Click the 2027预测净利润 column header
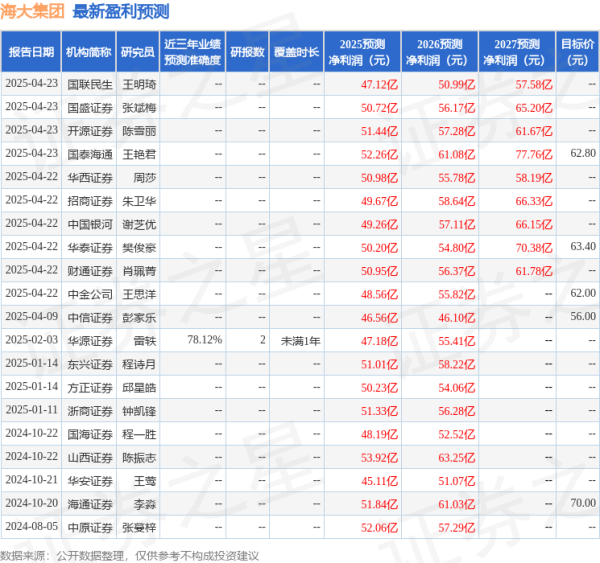600x563 pixels. click(517, 52)
